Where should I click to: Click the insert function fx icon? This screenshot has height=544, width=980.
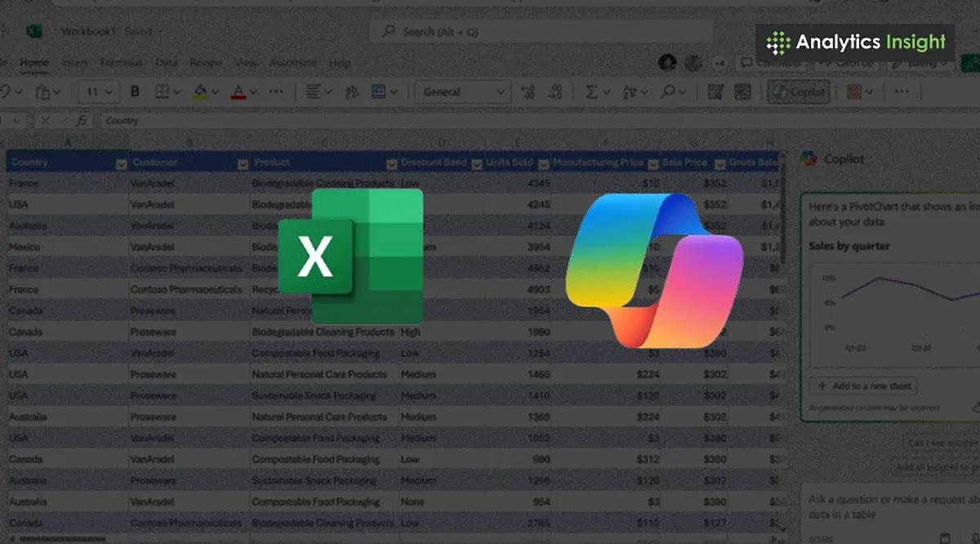pos(82,120)
